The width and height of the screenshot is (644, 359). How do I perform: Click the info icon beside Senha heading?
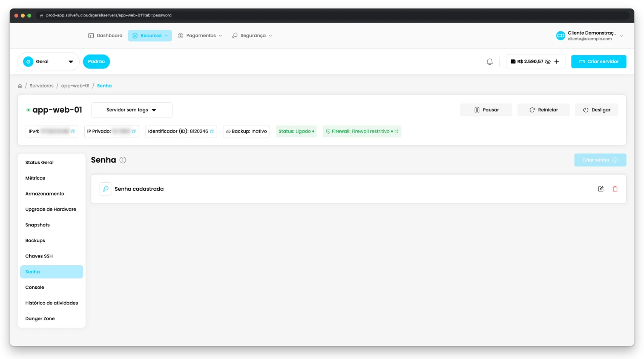point(123,160)
